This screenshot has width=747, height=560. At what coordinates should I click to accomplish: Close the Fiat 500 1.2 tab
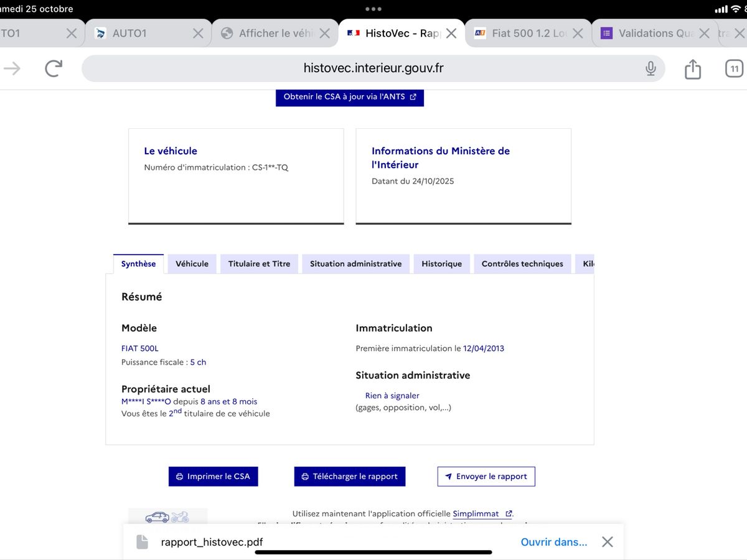(x=578, y=34)
